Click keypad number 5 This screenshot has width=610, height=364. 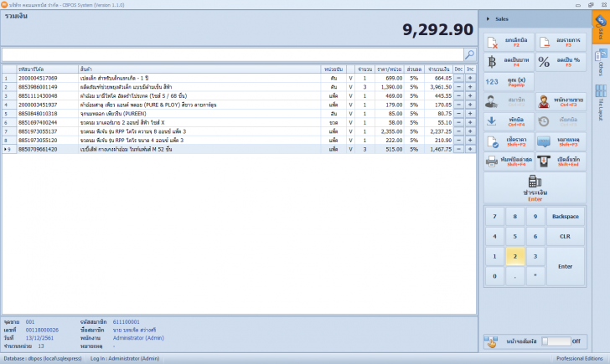(x=514, y=236)
